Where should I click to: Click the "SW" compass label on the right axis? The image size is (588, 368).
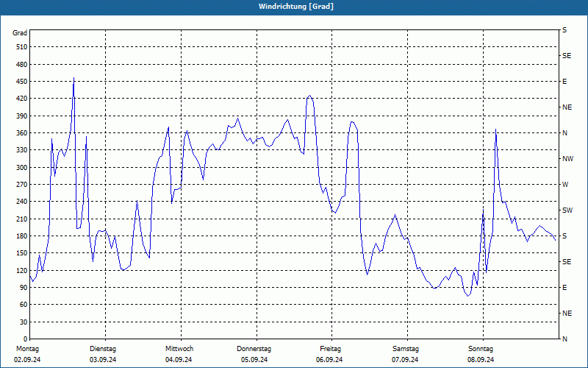coord(567,210)
